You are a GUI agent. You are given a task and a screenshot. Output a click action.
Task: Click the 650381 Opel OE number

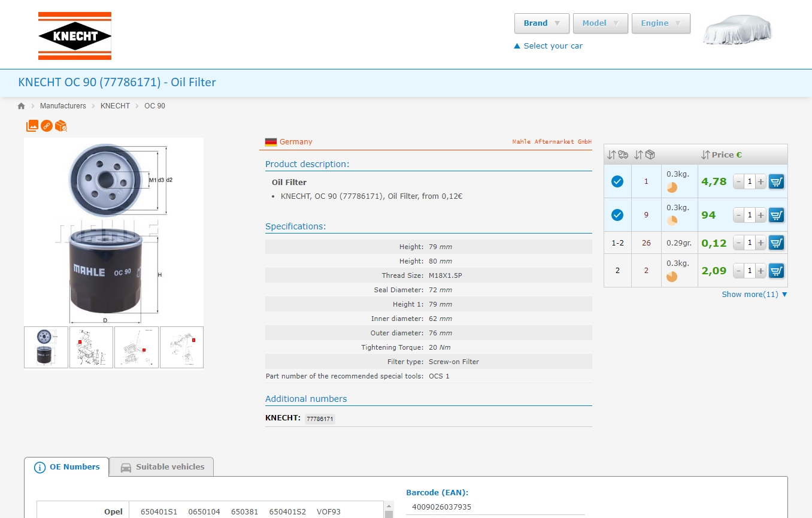coord(245,512)
